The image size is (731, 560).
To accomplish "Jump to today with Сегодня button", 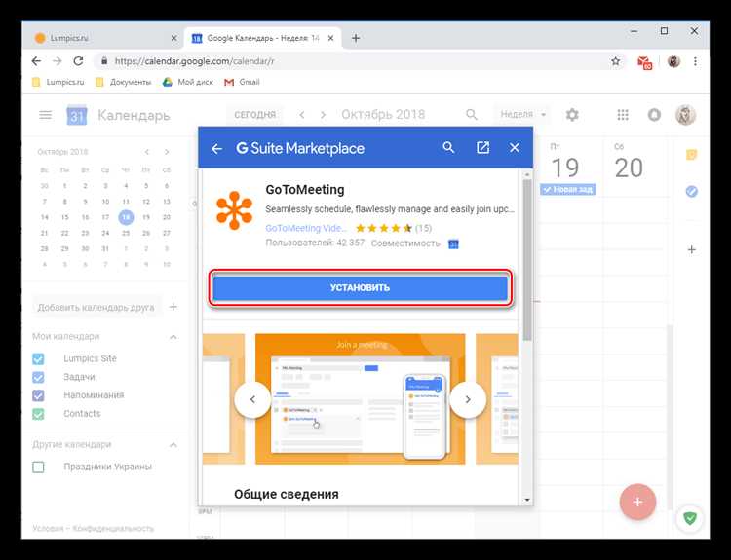I will tap(255, 114).
